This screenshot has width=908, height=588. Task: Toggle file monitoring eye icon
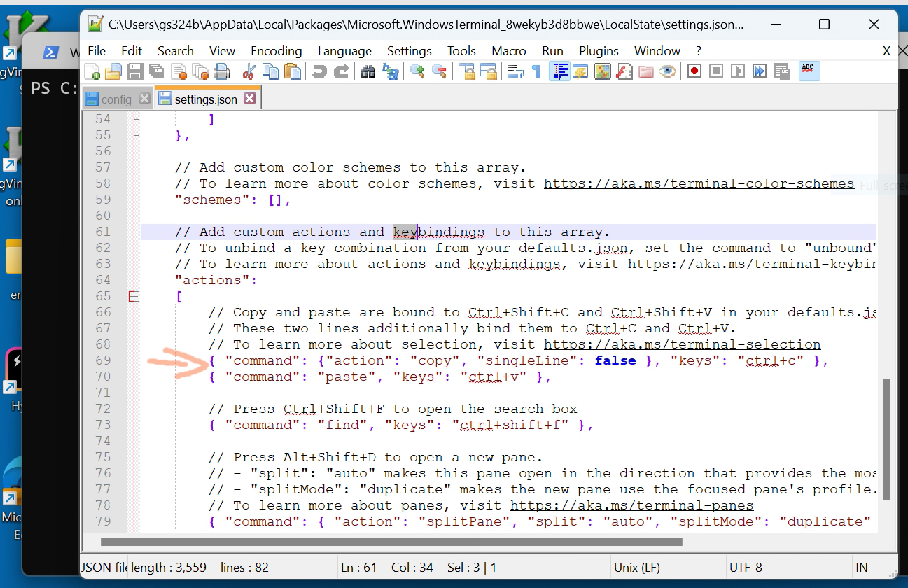click(x=667, y=71)
